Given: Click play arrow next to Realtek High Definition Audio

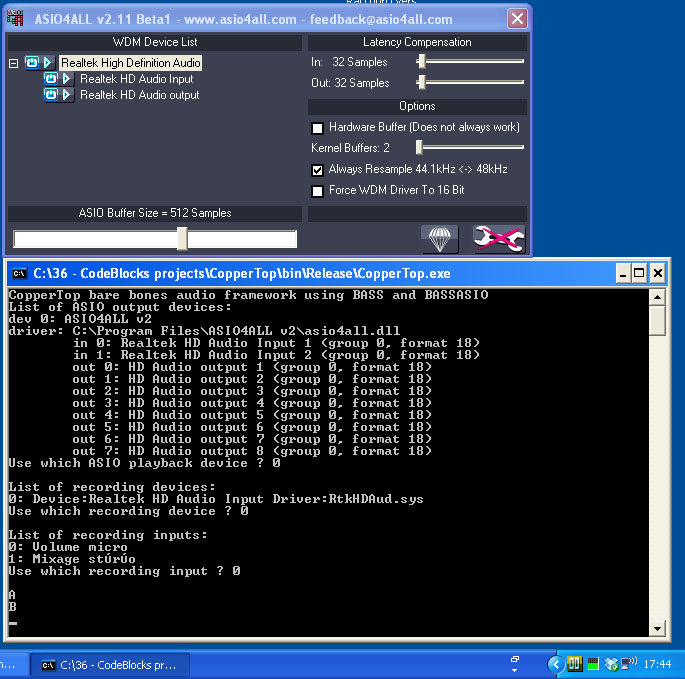Looking at the screenshot, I should point(48,63).
